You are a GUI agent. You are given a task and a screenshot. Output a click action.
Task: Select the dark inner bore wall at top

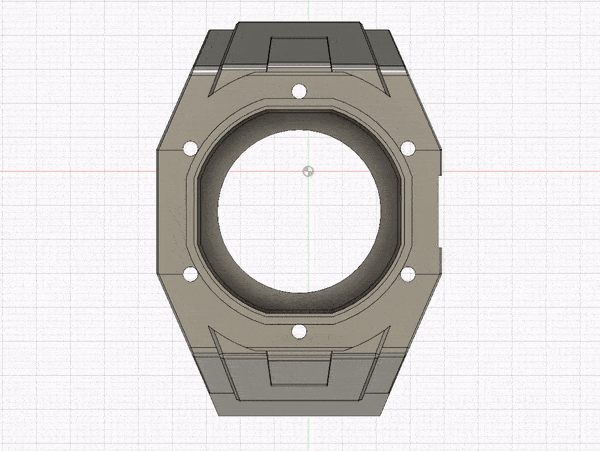pos(298,122)
